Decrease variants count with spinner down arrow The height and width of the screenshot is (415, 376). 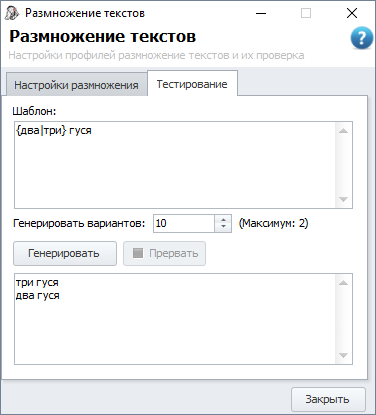pos(223,228)
